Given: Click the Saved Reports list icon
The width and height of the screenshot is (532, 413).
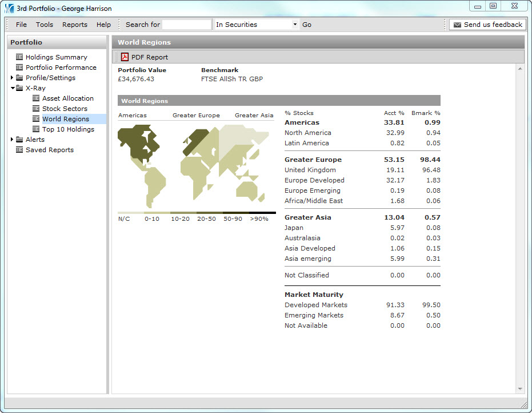Looking at the screenshot, I should pyautogui.click(x=19, y=150).
